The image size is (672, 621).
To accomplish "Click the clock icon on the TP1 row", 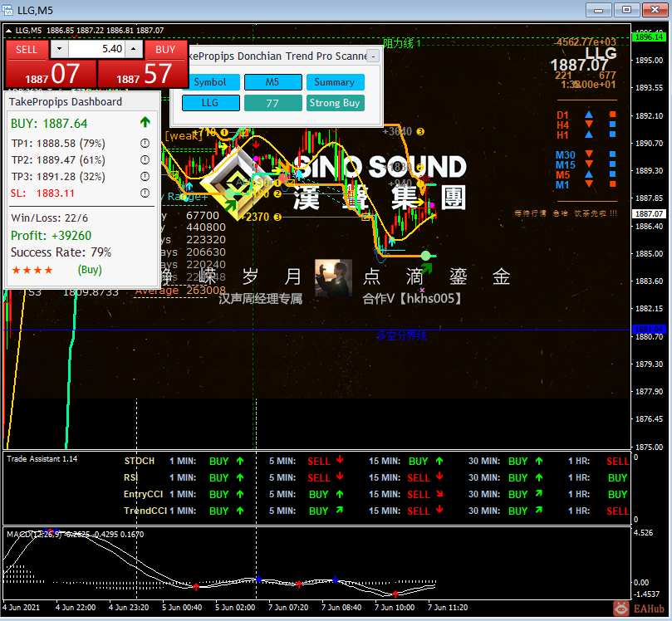I will 145,143.
